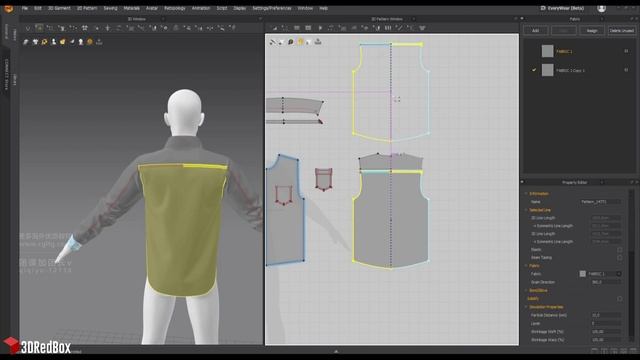Click the Shrinkage Weft value field

click(x=606, y=332)
